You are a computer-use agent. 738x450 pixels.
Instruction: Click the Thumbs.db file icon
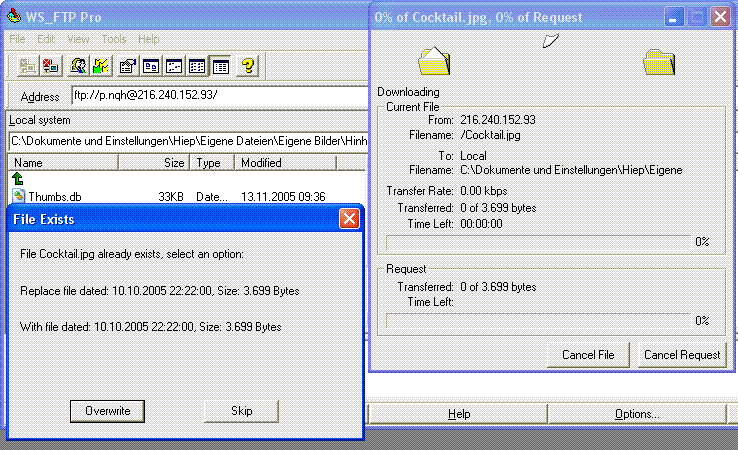[18, 196]
